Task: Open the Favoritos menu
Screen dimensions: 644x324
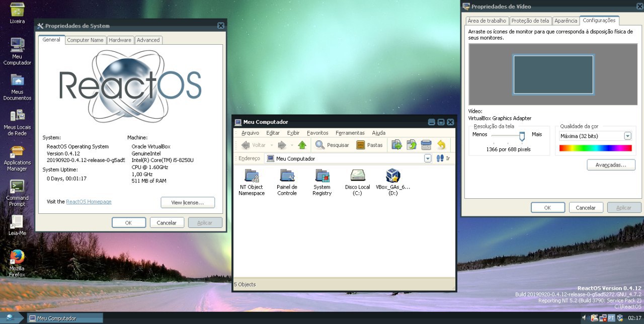Action: tap(317, 133)
